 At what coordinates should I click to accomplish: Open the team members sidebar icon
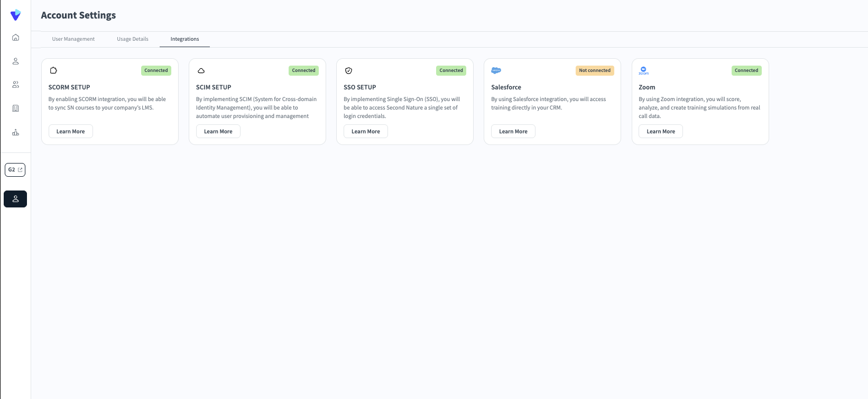click(x=15, y=85)
